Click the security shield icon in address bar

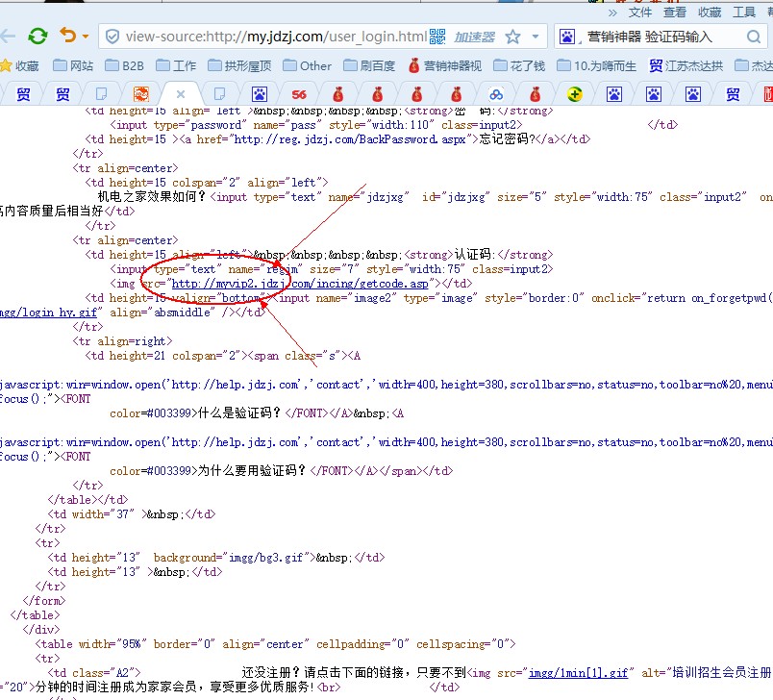click(112, 37)
